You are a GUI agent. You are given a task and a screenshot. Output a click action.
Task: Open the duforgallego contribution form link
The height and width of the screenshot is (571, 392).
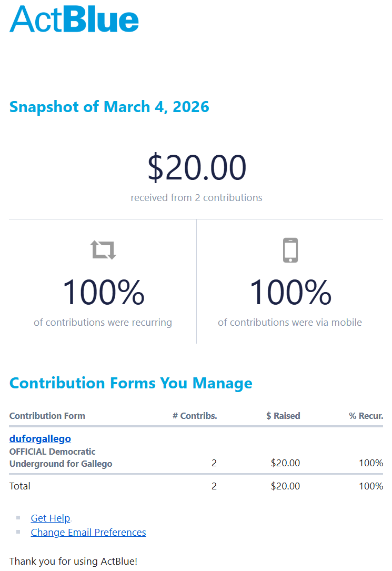(40, 438)
